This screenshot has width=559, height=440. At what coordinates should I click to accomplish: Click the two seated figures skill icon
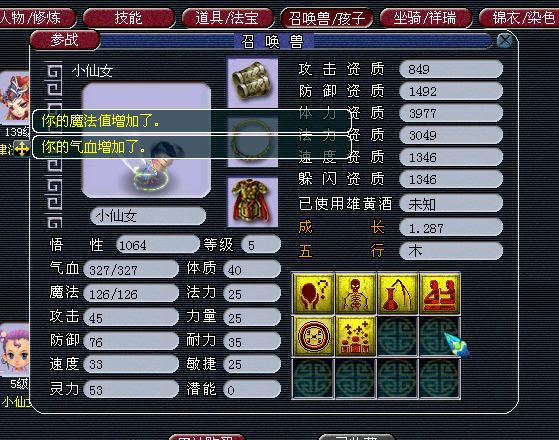440,294
